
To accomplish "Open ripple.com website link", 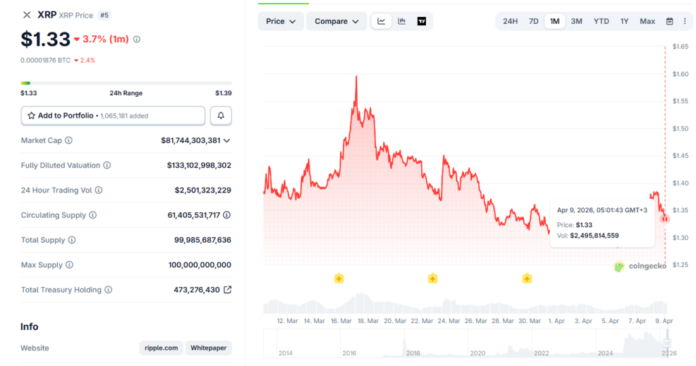I will pyautogui.click(x=161, y=348).
